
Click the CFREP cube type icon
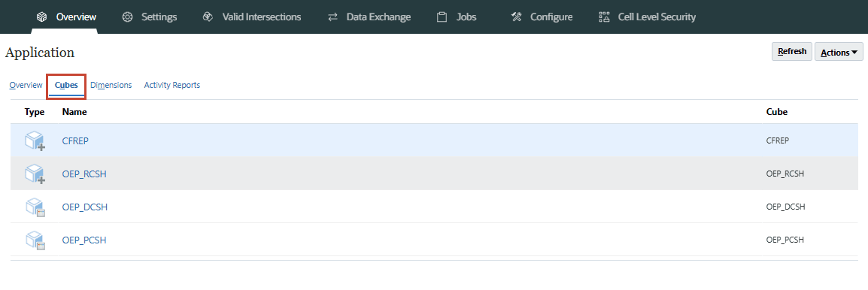35,140
